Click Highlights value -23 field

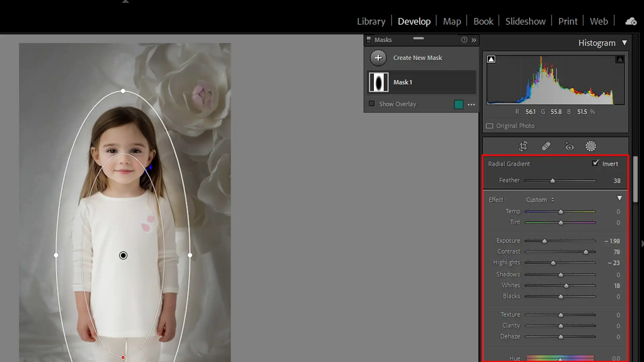pos(614,263)
